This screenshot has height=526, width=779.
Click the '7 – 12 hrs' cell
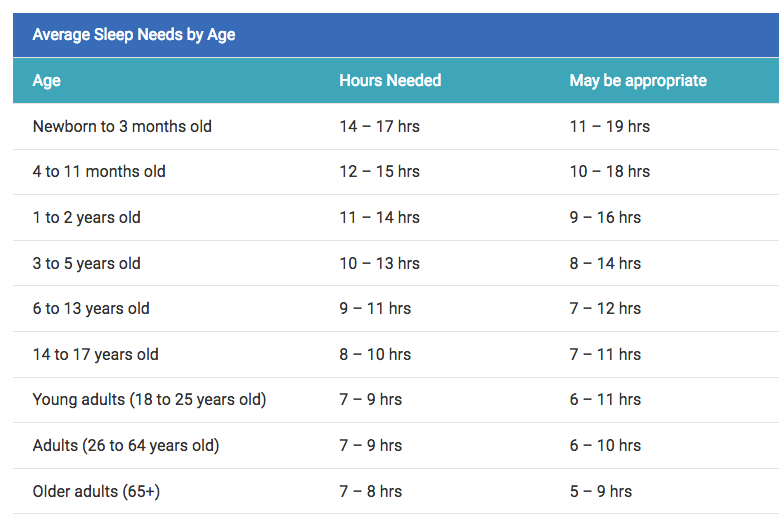(x=605, y=309)
